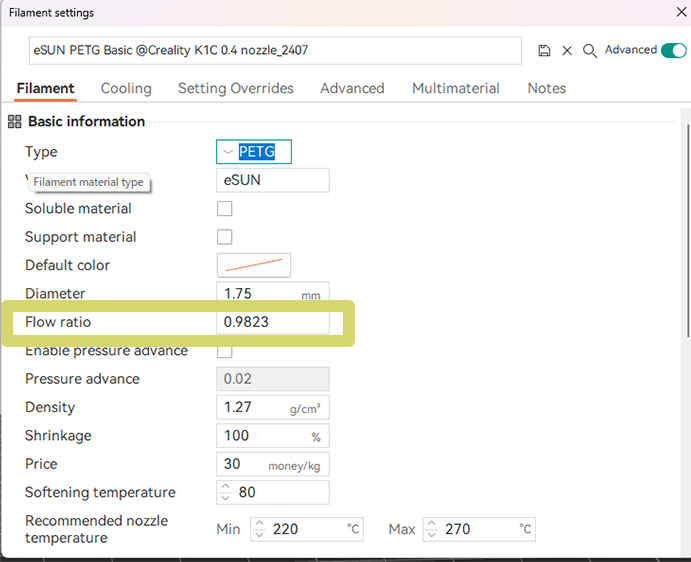Enable the Support material checkbox

pyautogui.click(x=225, y=237)
